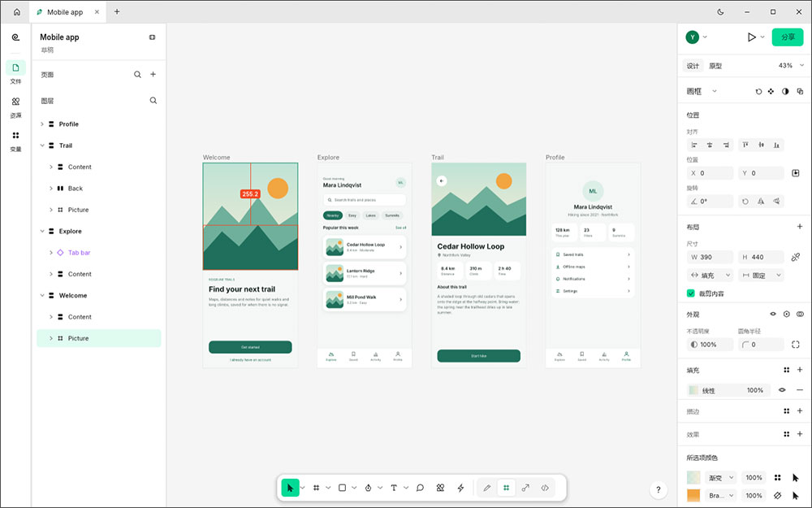Activate the Pen tool
This screenshot has width=812, height=508.
(x=368, y=488)
